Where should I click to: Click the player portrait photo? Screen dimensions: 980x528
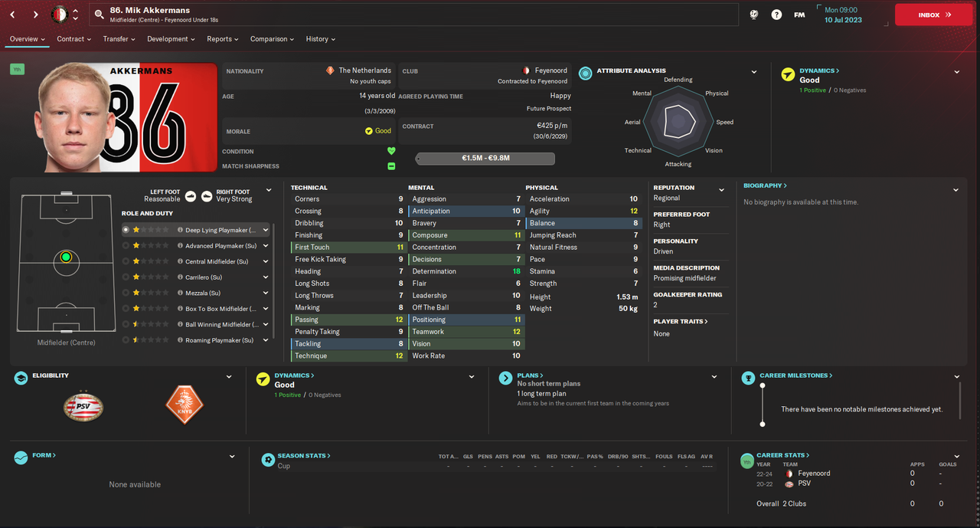point(73,119)
